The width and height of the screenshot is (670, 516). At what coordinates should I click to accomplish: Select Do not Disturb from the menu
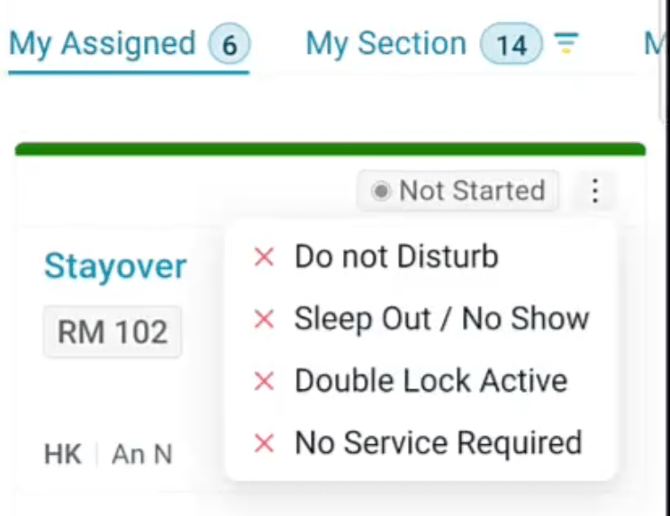click(396, 257)
